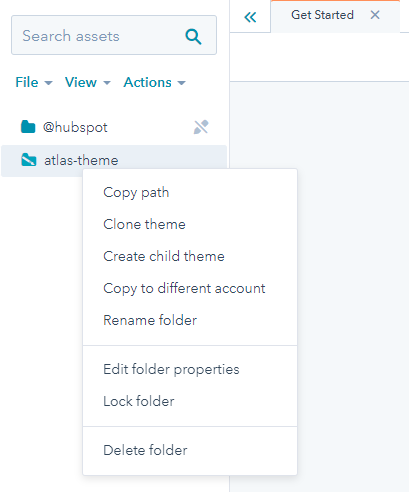Focus the Search assets field
This screenshot has width=409, height=492.
(114, 35)
